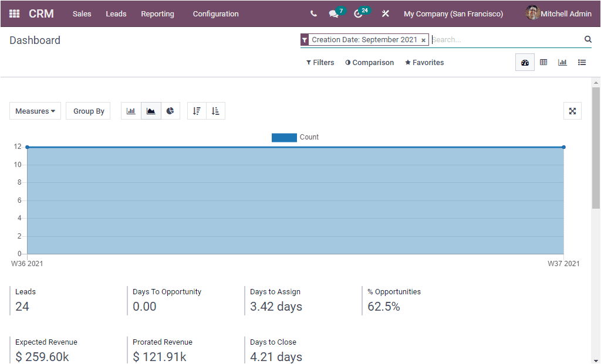
Task: Open the phone dialer icon
Action: tap(313, 13)
